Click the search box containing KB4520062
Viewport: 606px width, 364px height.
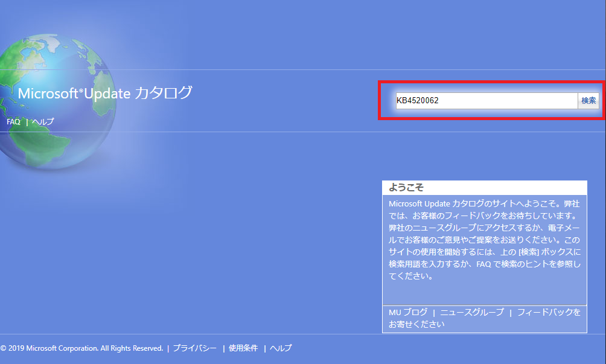coord(486,100)
